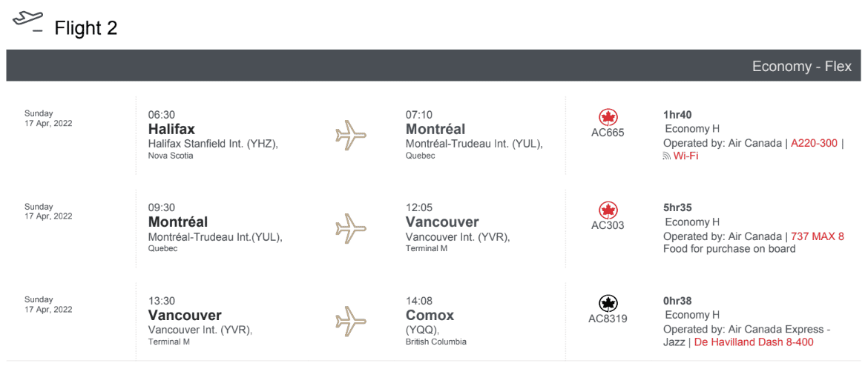
Task: Open the De Havilland Dash 8-400 link
Action: (754, 342)
